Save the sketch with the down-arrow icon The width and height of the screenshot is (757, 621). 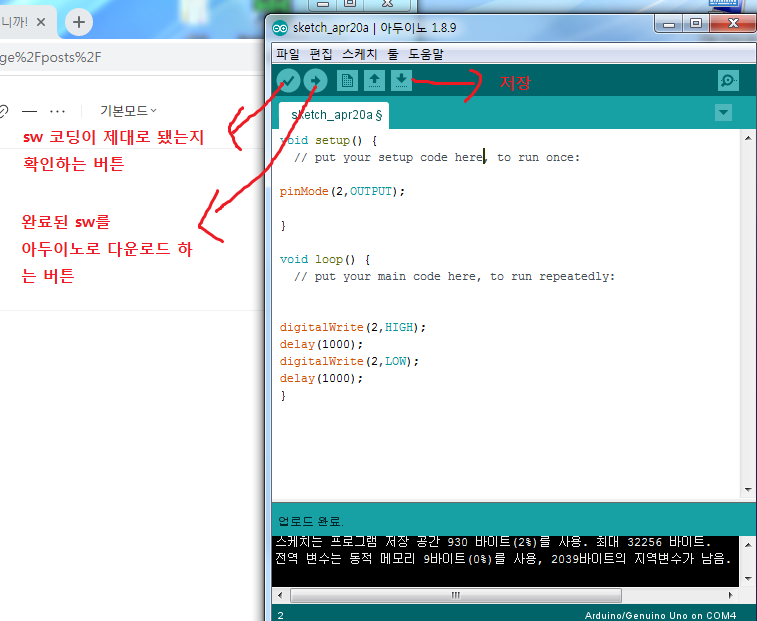point(401,81)
